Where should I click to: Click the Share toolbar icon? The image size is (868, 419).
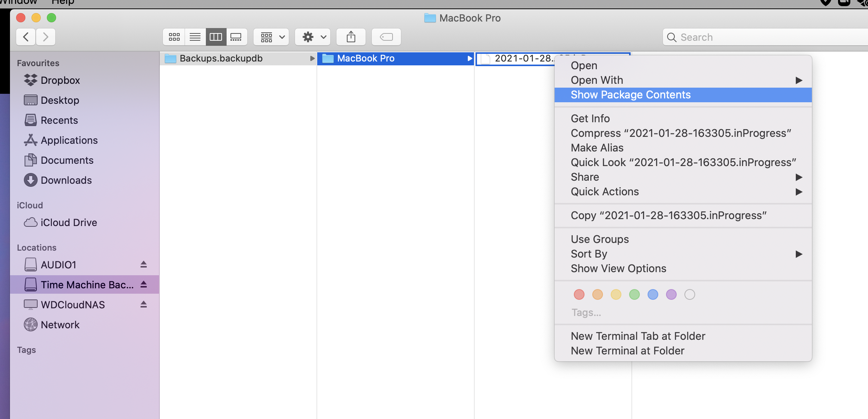[351, 37]
